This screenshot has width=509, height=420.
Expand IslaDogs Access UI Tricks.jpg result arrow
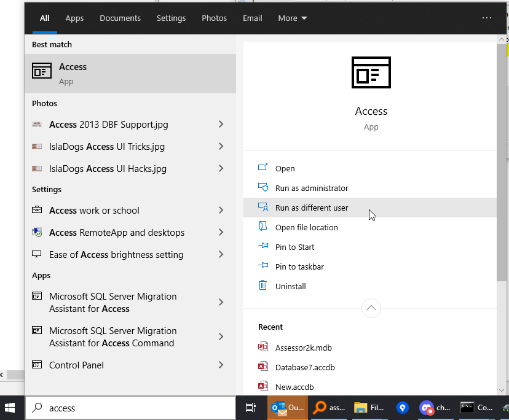pyautogui.click(x=221, y=146)
